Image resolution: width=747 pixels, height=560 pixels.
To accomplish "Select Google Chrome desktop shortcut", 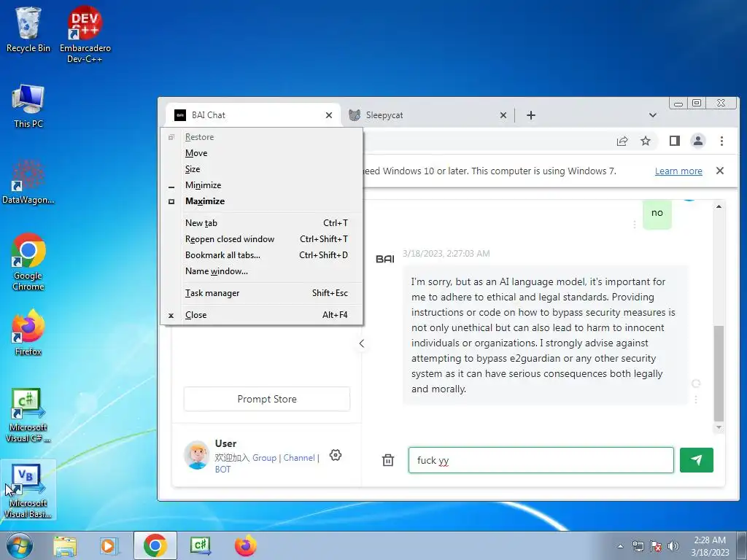I will point(28,262).
